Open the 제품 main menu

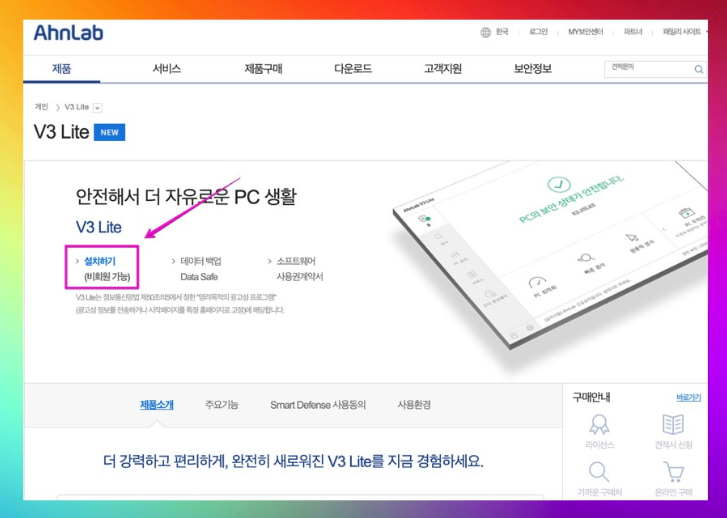(62, 69)
